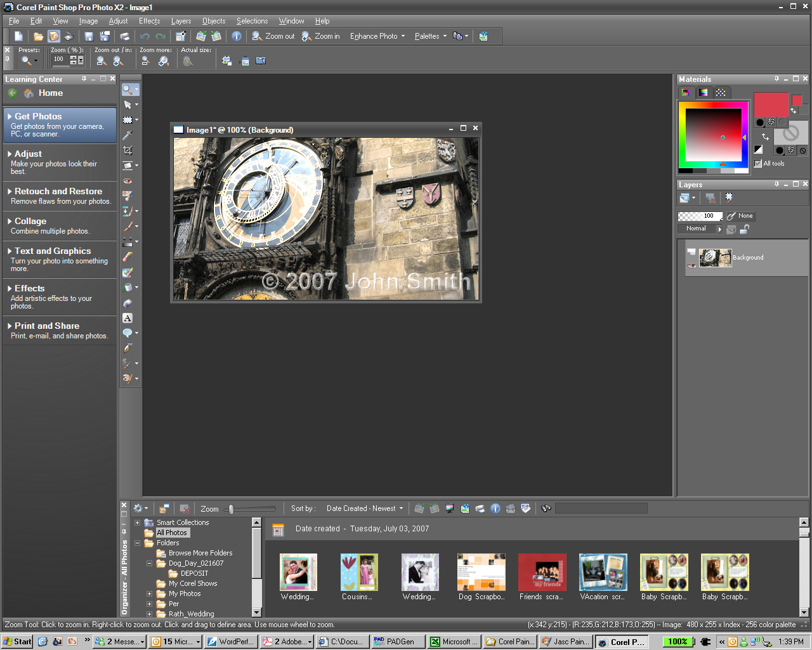Toggle the lock transparency icon in Layers palette

coord(743,229)
